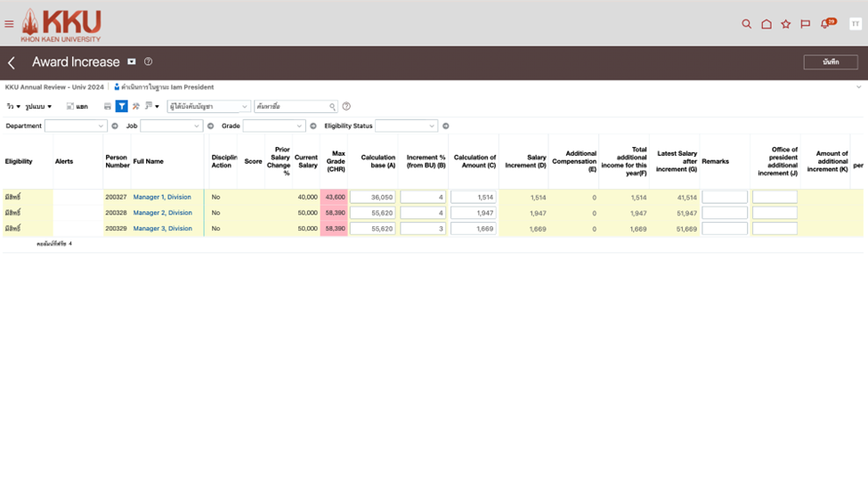Go to the home page icon

coord(766,24)
